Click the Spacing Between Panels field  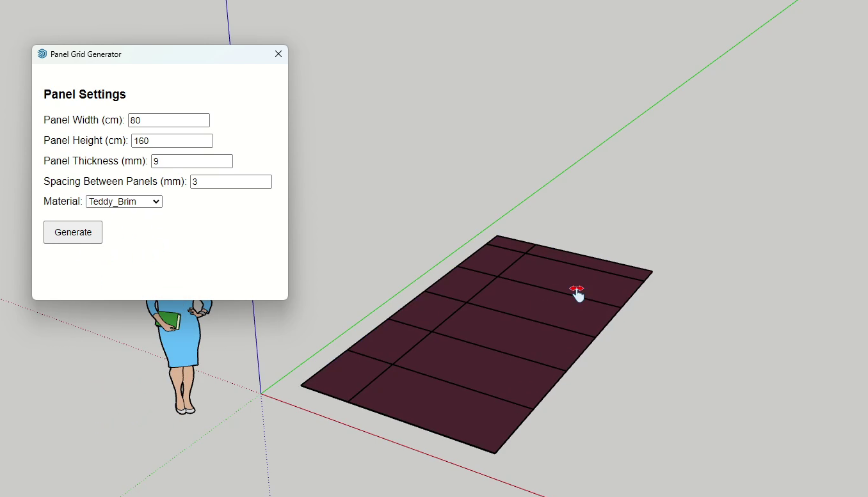pyautogui.click(x=230, y=182)
